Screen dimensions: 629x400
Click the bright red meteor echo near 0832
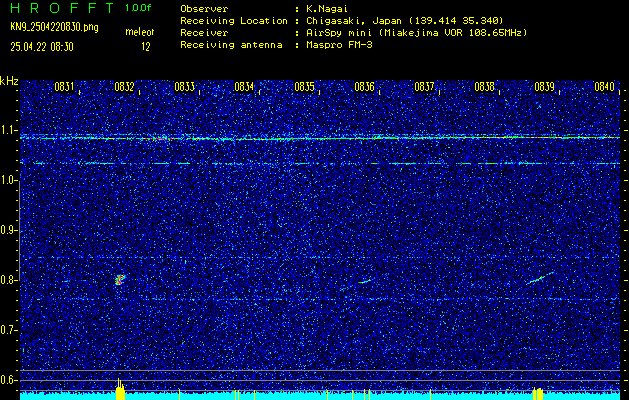[120, 279]
